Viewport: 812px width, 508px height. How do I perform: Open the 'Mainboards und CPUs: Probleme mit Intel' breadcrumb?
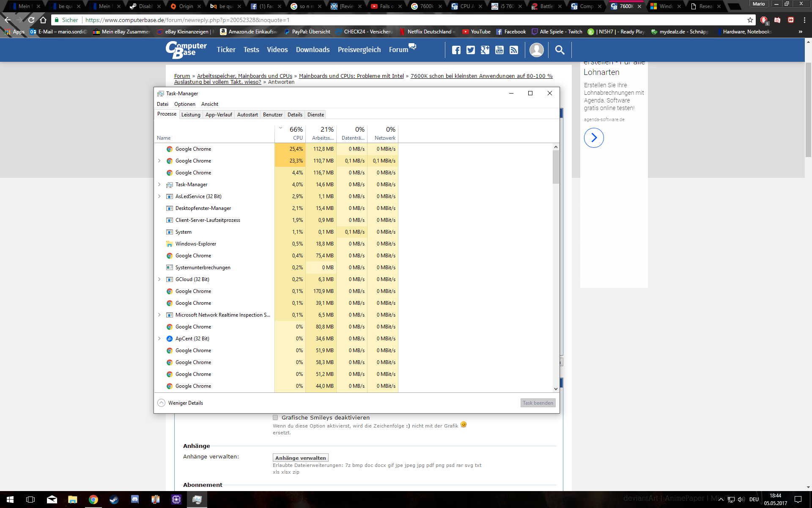click(351, 76)
